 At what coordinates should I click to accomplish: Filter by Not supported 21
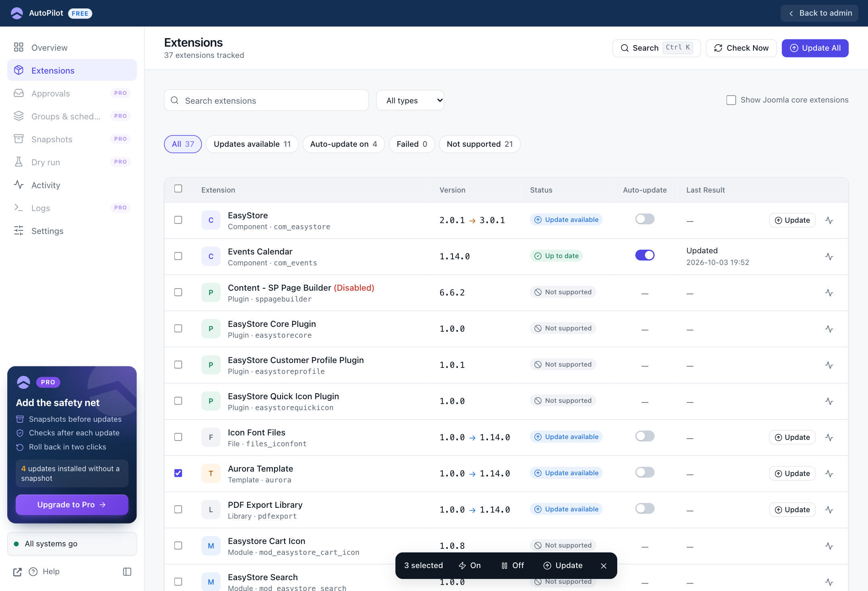480,144
